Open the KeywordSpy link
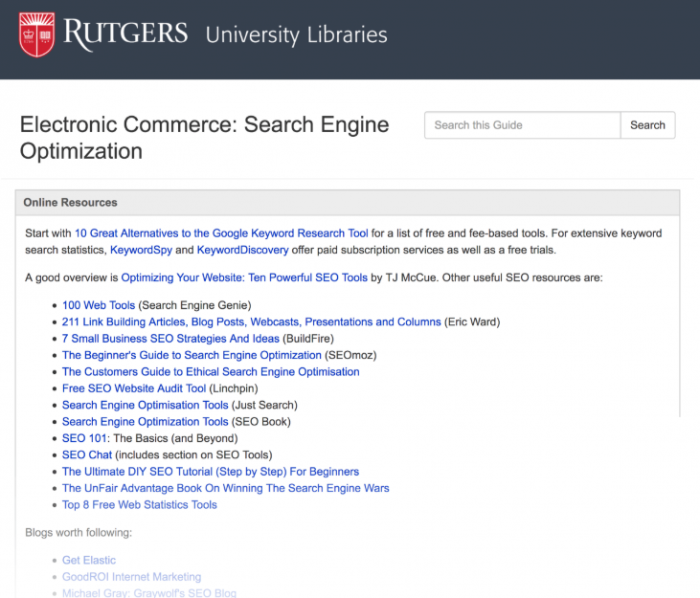Viewport: 700px width, 598px height. 141,250
